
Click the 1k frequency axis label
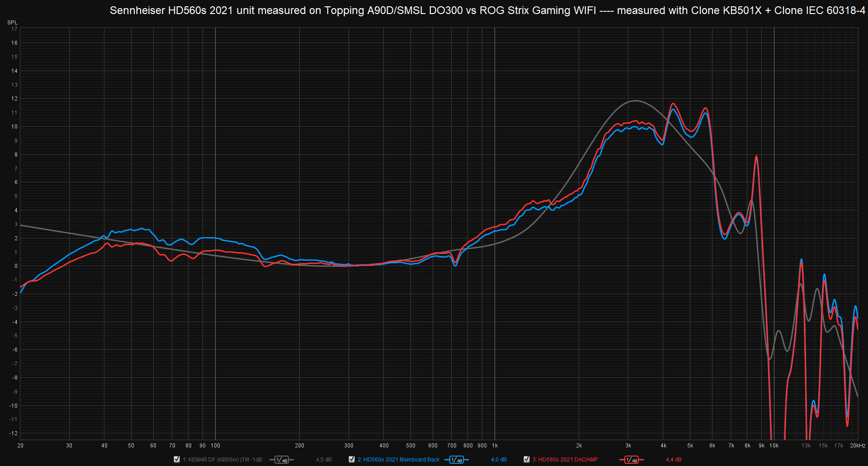point(495,446)
